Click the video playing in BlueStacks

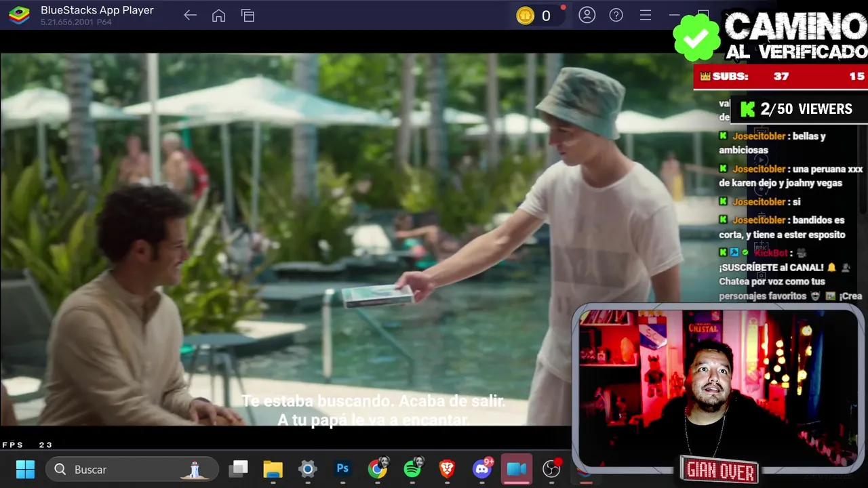coord(286,239)
